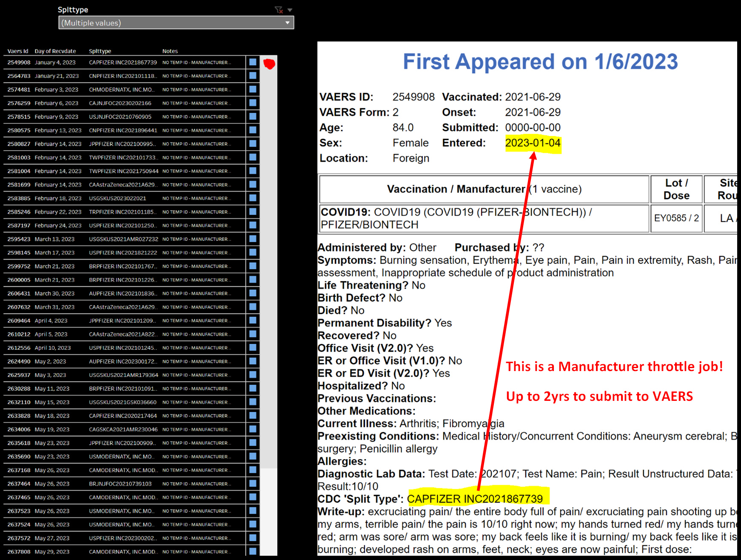This screenshot has width=741, height=560.
Task: Click blue square for row 2609464
Action: [253, 321]
